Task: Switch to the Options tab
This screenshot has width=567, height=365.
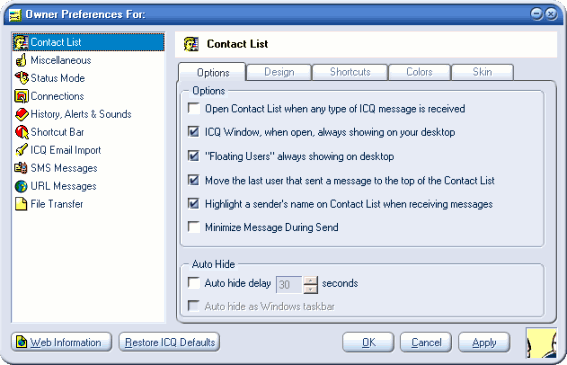Action: pyautogui.click(x=212, y=72)
